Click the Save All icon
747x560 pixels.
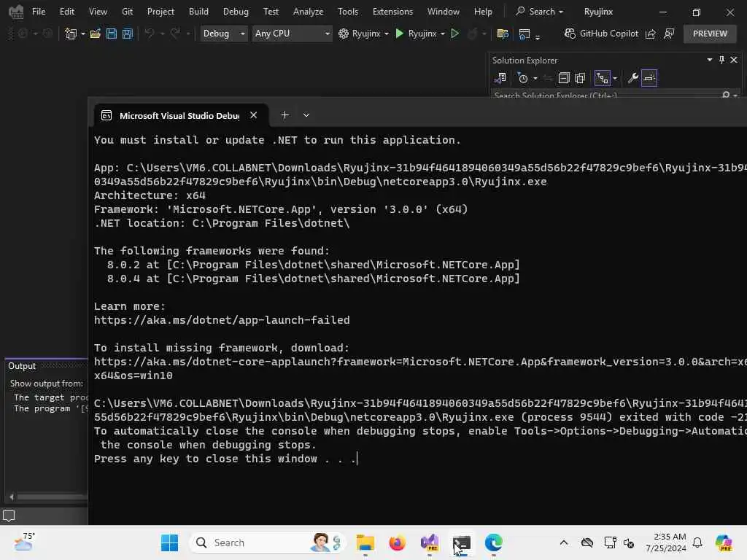coord(127,34)
